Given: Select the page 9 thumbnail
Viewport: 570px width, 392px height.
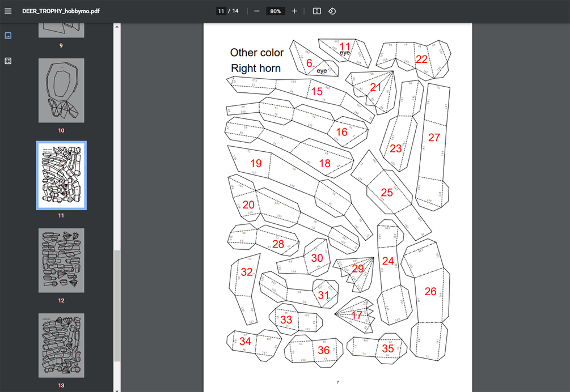Looking at the screenshot, I should pos(61,30).
